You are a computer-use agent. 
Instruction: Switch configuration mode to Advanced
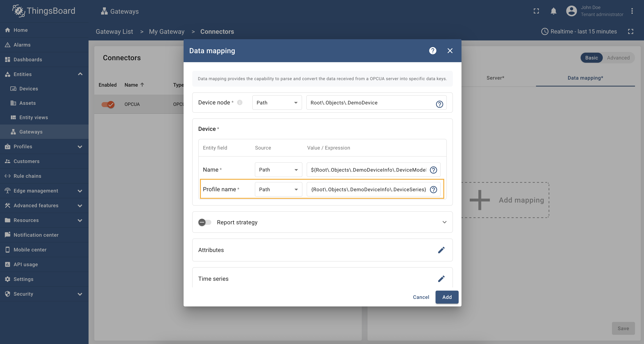[618, 58]
